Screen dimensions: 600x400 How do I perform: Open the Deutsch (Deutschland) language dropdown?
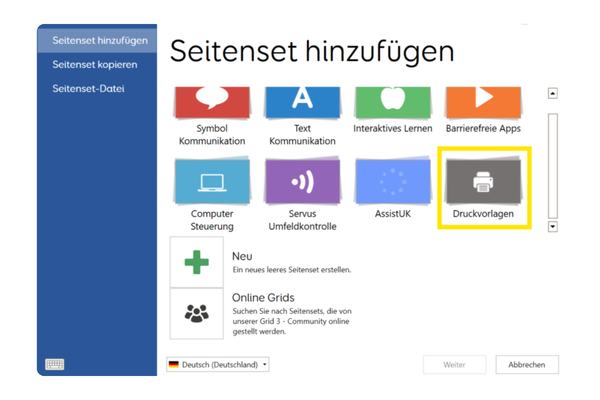point(218,365)
